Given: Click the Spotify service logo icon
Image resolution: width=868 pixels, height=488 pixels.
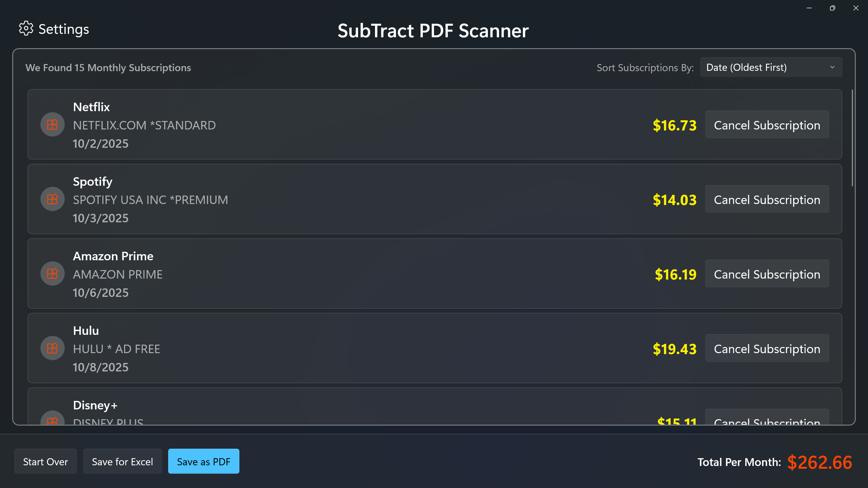Looking at the screenshot, I should (52, 199).
